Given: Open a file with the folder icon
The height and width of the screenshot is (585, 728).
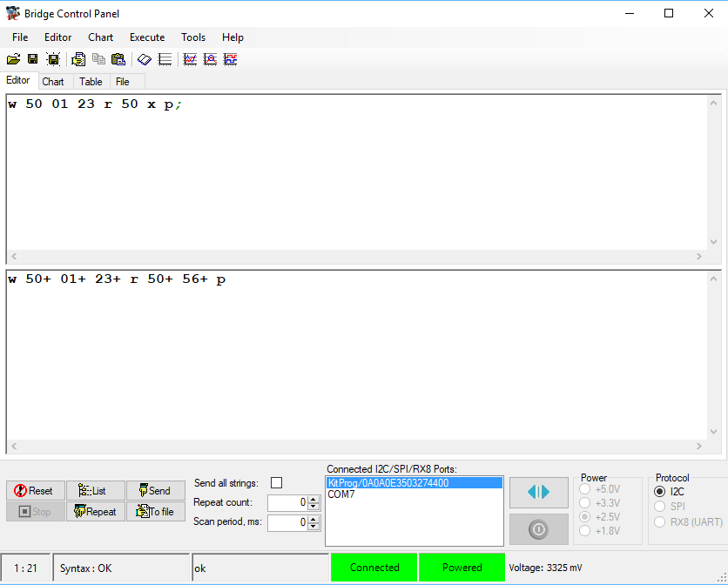Looking at the screenshot, I should pos(13,59).
